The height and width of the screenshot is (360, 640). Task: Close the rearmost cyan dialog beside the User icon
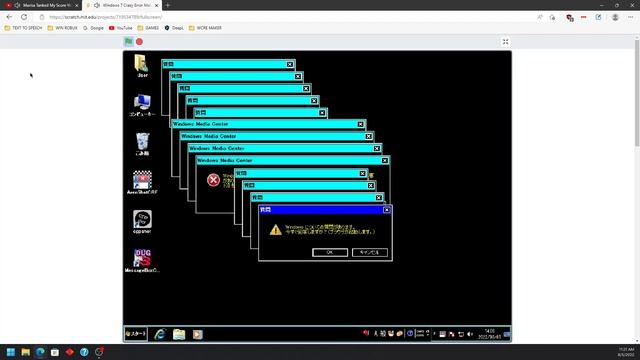point(289,64)
